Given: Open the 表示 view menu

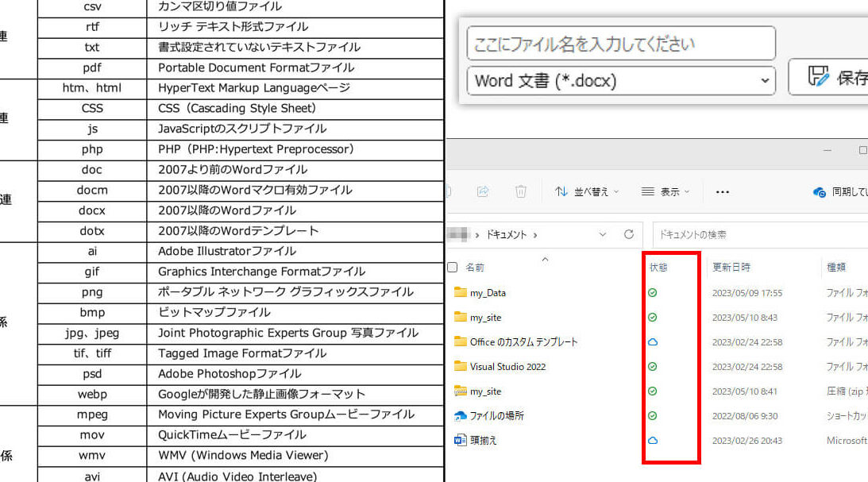Looking at the screenshot, I should tap(665, 191).
